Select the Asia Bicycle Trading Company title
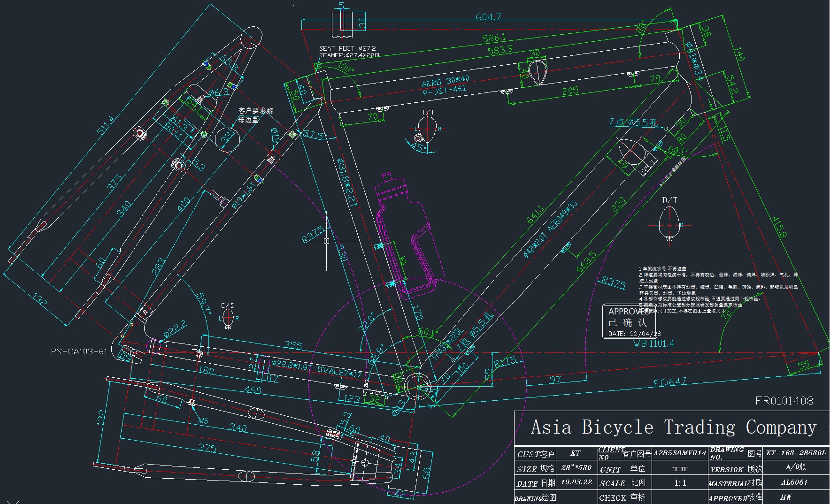The image size is (830, 504). [x=673, y=428]
